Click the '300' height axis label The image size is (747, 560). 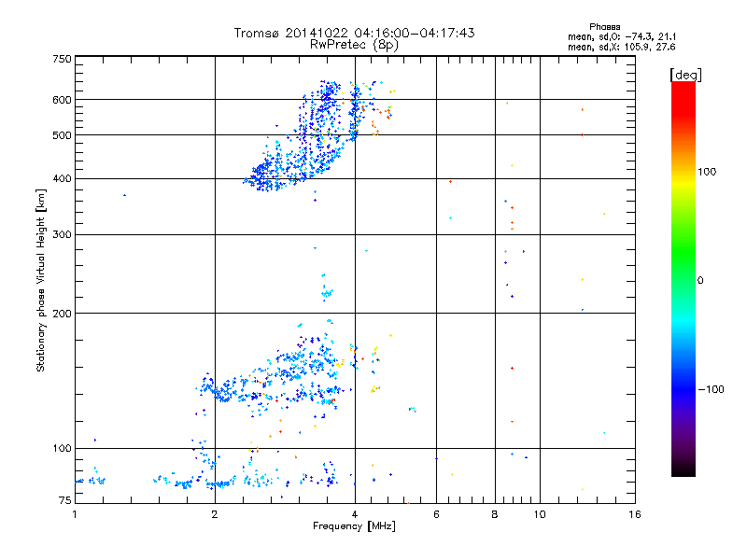click(62, 235)
